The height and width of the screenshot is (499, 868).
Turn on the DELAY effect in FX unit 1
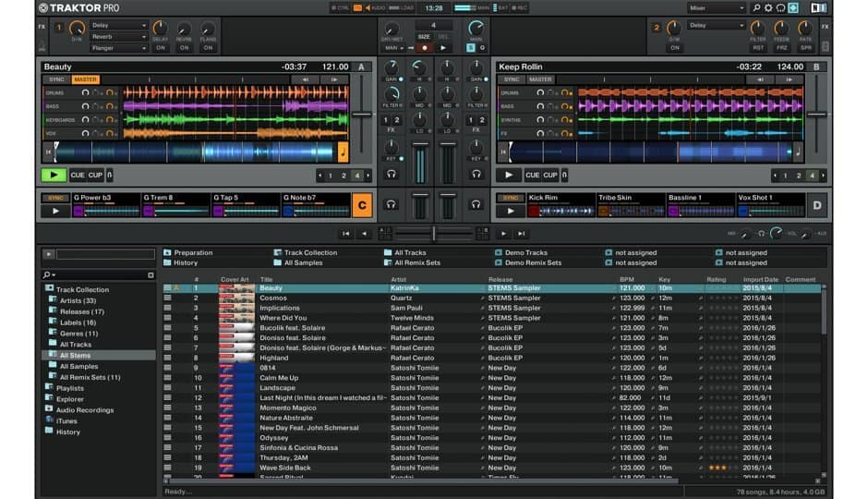[x=160, y=48]
